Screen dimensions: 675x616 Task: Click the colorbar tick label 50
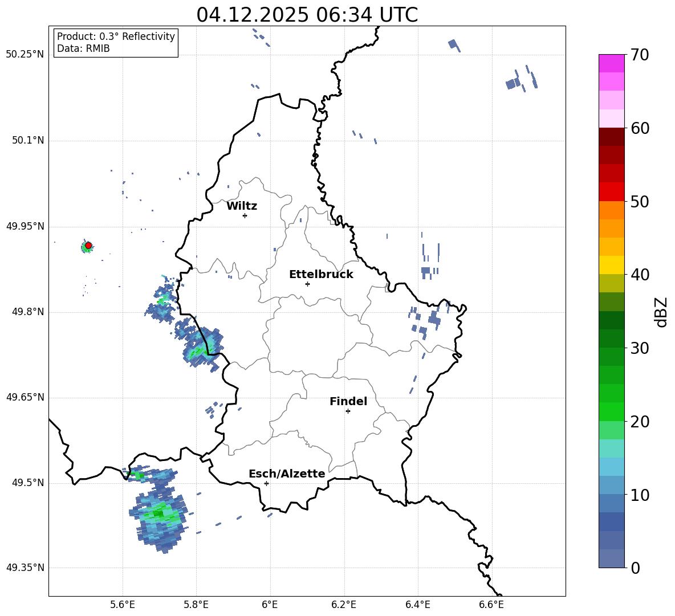[640, 202]
